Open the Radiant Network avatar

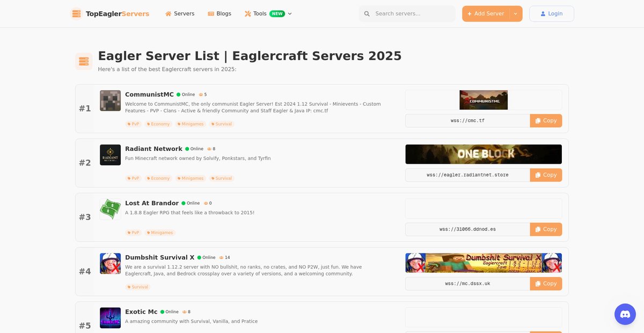click(x=110, y=155)
